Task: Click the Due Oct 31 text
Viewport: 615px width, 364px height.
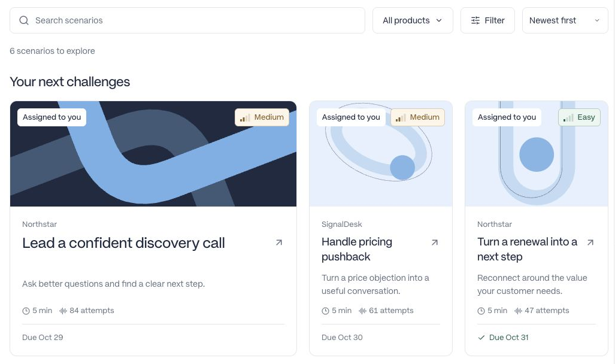Action: click(509, 337)
